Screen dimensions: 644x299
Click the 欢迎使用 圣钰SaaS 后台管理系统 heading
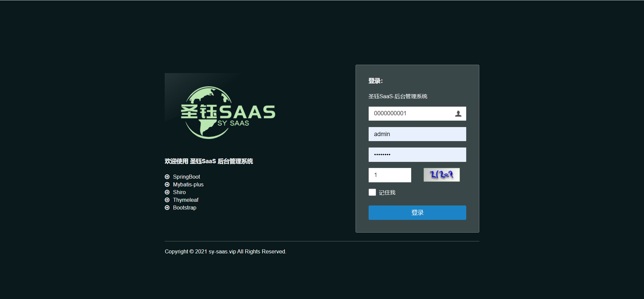209,161
